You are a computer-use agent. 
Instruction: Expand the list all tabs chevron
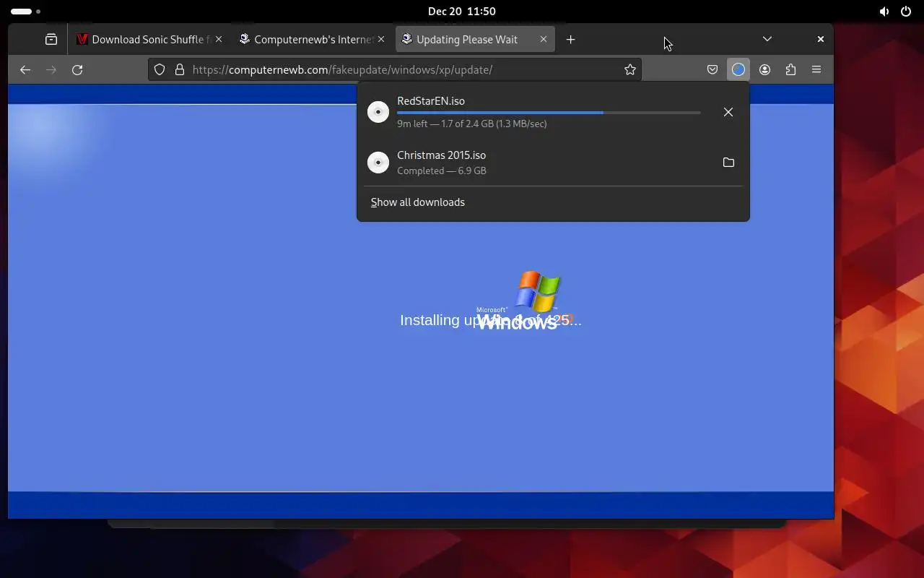click(x=767, y=39)
